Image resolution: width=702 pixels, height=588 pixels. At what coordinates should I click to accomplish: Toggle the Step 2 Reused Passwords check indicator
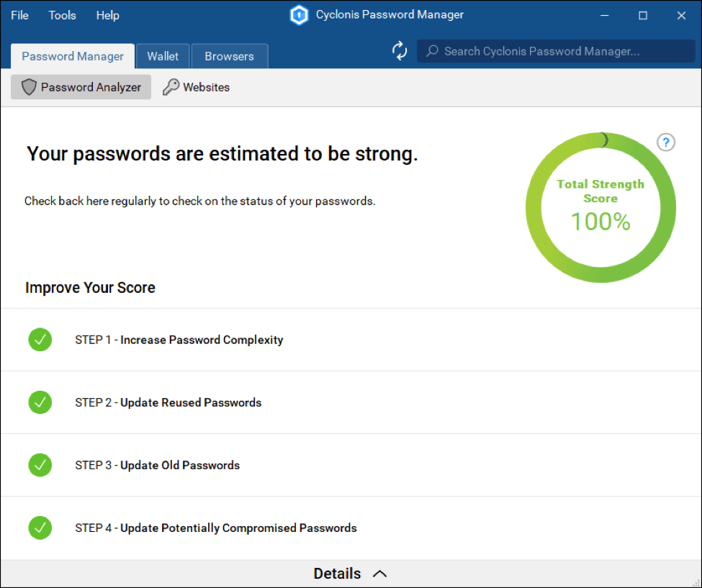pos(40,402)
